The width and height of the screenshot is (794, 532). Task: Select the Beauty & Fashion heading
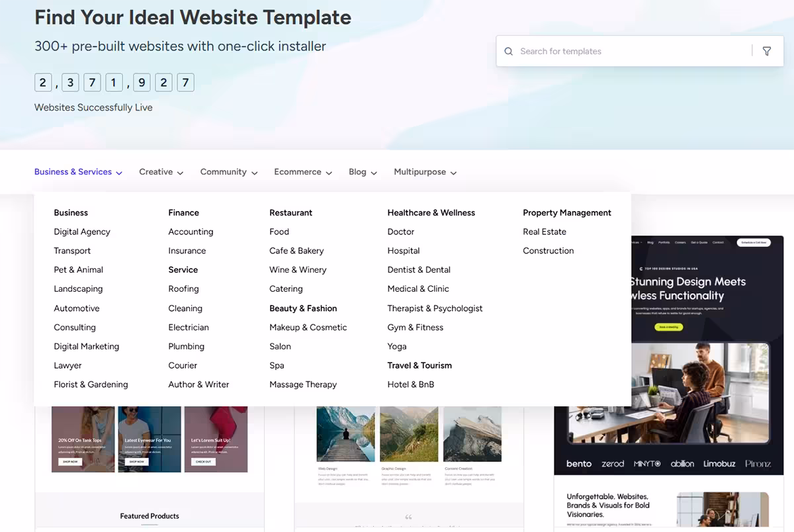[x=303, y=308]
